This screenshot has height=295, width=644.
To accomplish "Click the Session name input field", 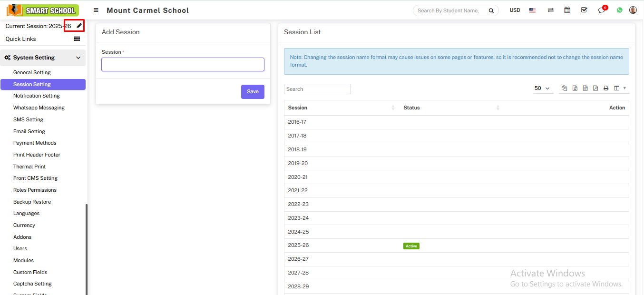I will tap(183, 65).
